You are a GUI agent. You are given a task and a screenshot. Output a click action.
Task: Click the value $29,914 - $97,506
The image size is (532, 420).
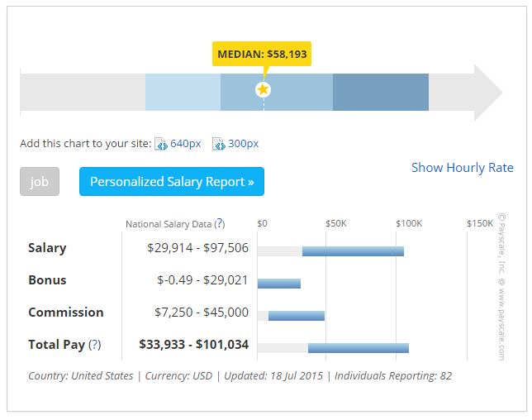(197, 248)
